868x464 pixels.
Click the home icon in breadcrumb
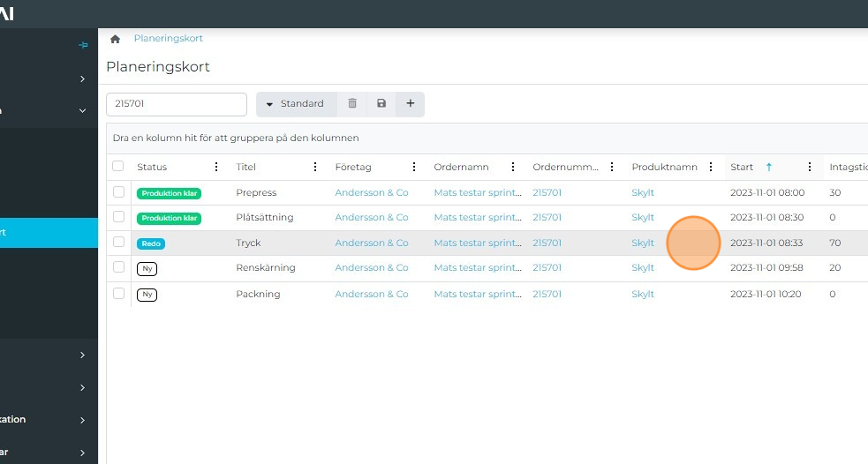tap(115, 40)
